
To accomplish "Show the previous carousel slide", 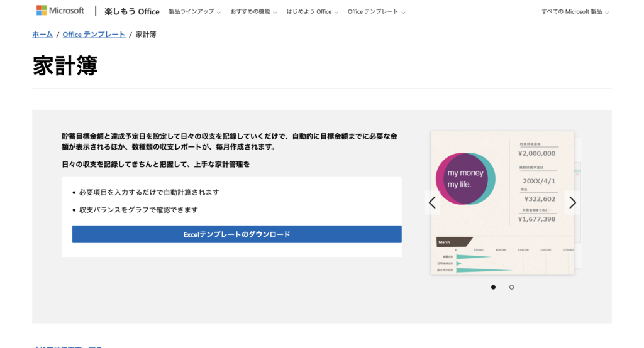I will (x=432, y=202).
